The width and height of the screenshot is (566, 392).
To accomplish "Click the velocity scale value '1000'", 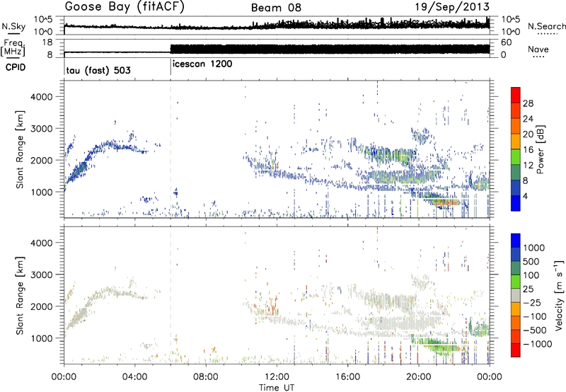I will point(533,248).
